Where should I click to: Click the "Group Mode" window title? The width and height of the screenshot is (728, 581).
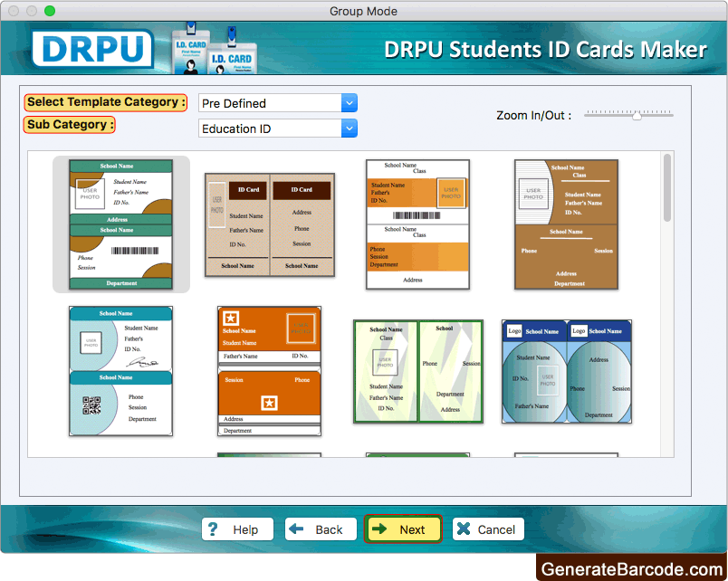coord(363,11)
